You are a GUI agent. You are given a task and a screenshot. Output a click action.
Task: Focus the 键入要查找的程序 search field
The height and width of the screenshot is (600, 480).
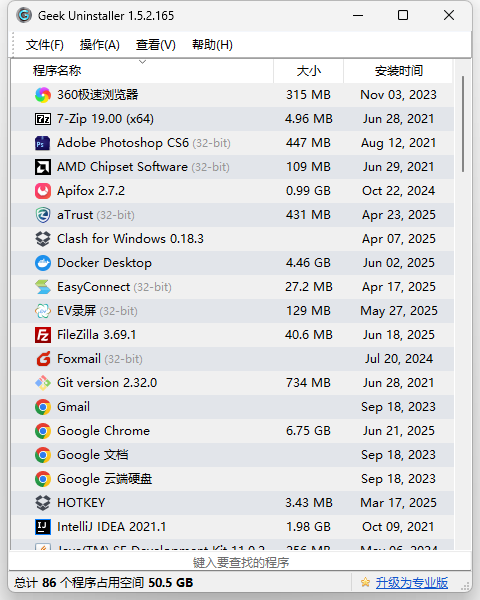(240, 562)
